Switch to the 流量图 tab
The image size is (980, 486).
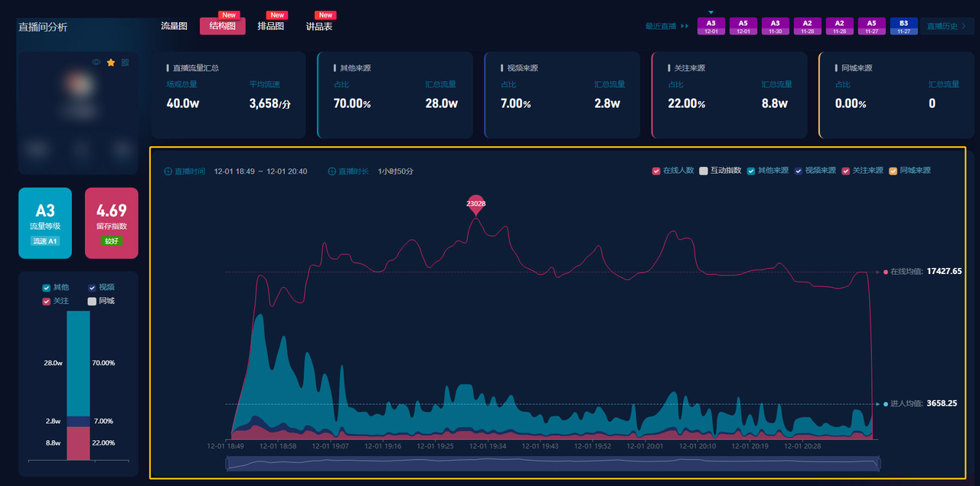[174, 26]
